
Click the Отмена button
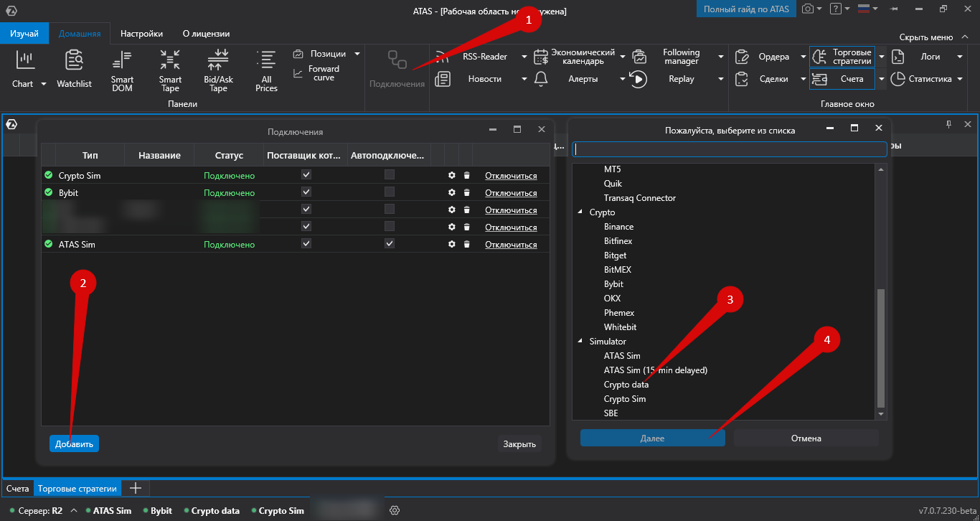coord(806,438)
